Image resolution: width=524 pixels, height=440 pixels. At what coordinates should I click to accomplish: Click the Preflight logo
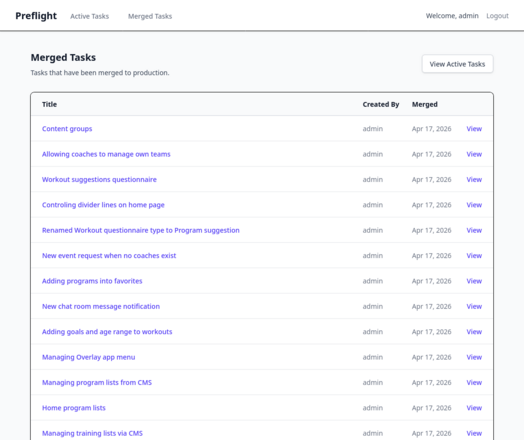tap(36, 16)
